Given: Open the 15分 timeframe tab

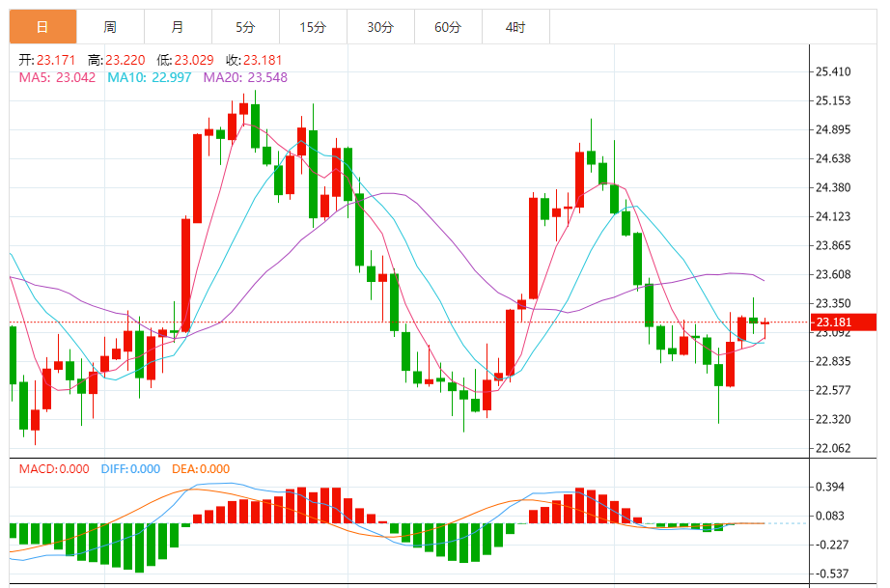Looking at the screenshot, I should pyautogui.click(x=313, y=27).
